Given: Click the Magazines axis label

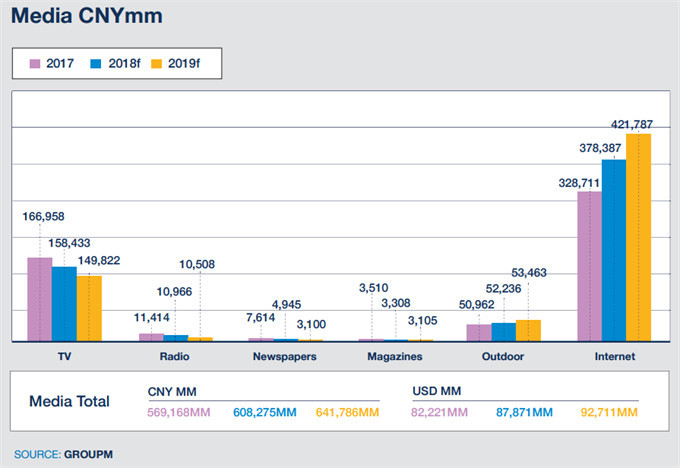Looking at the screenshot, I should [395, 355].
